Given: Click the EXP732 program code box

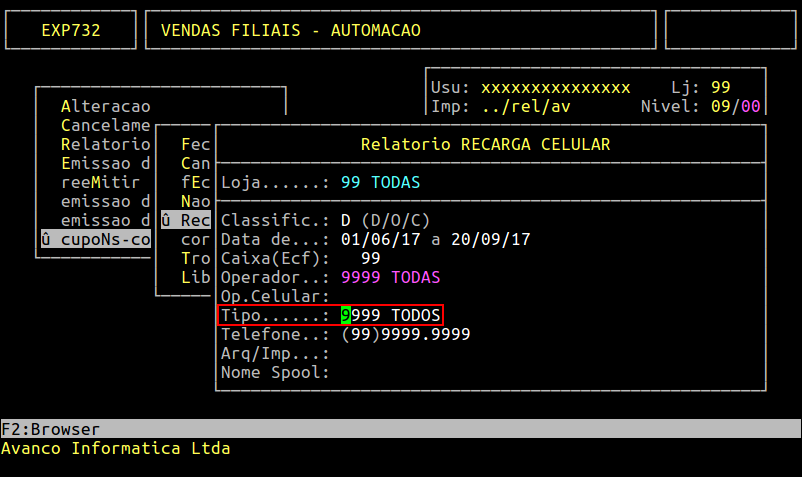Looking at the screenshot, I should [71, 30].
